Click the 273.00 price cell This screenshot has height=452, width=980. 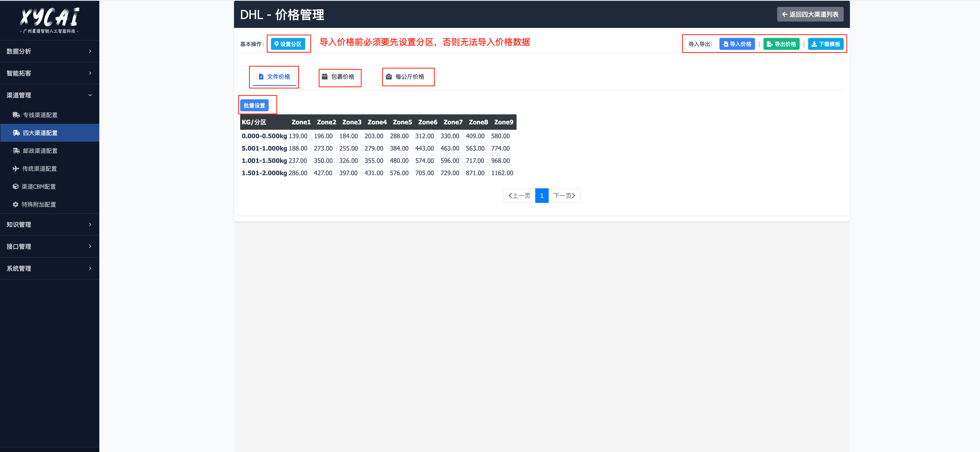tap(323, 148)
